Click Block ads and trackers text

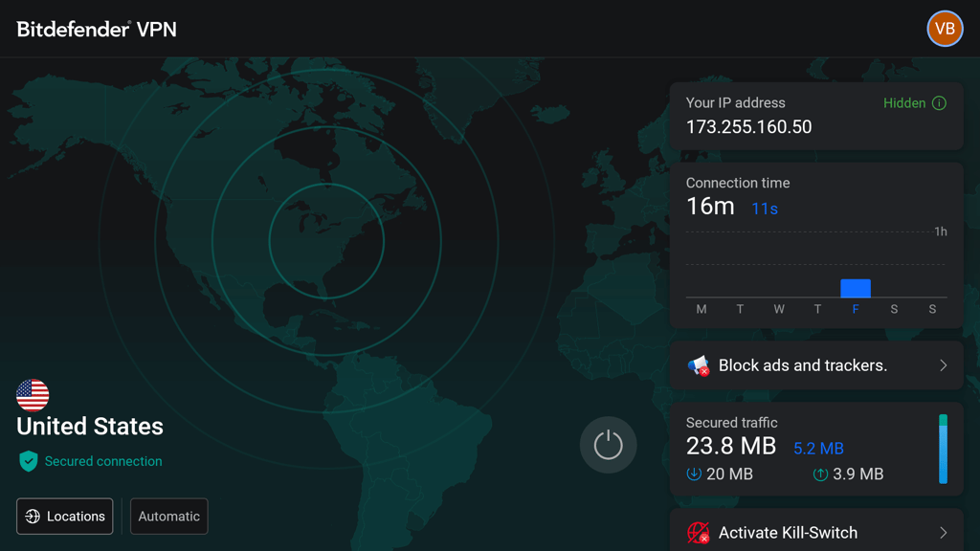[x=803, y=365]
